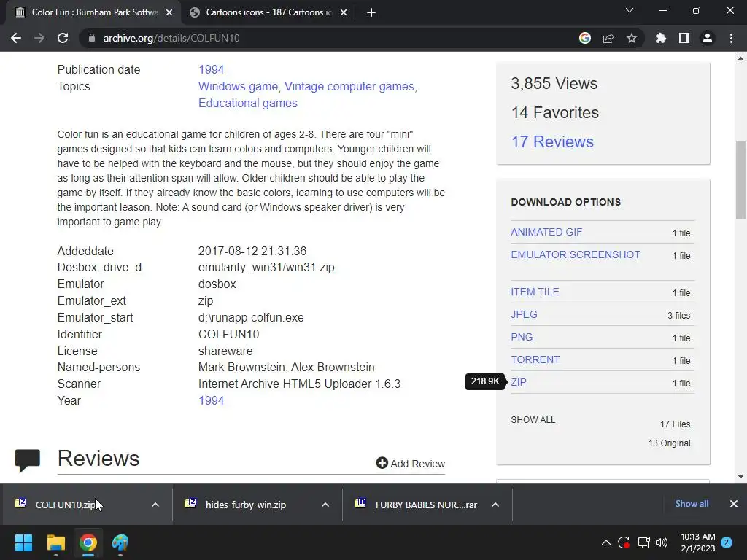The width and height of the screenshot is (747, 560).
Task: Click Show all downloads
Action: 692,504
